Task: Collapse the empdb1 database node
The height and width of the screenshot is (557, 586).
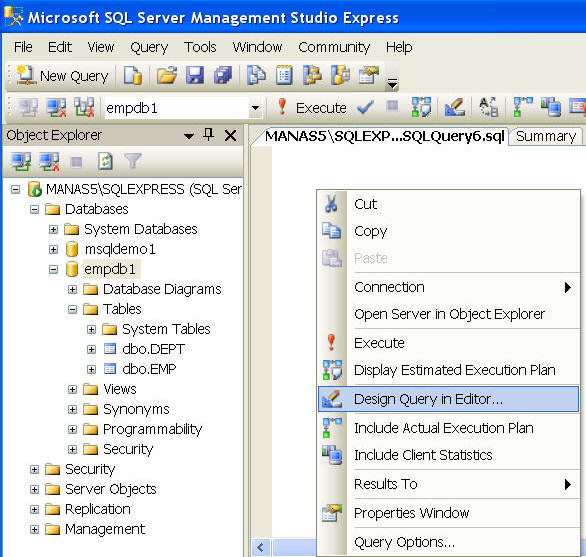Action: coord(53,270)
